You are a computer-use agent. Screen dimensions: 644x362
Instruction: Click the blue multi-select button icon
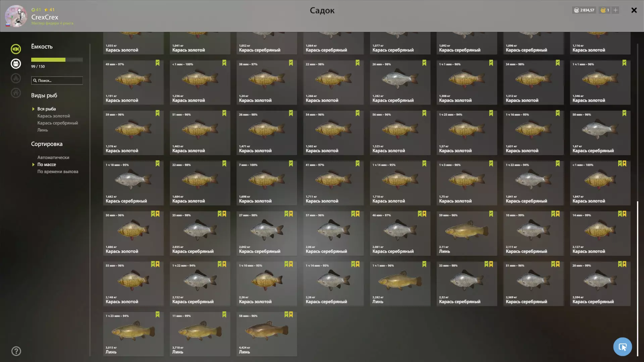[623, 347]
